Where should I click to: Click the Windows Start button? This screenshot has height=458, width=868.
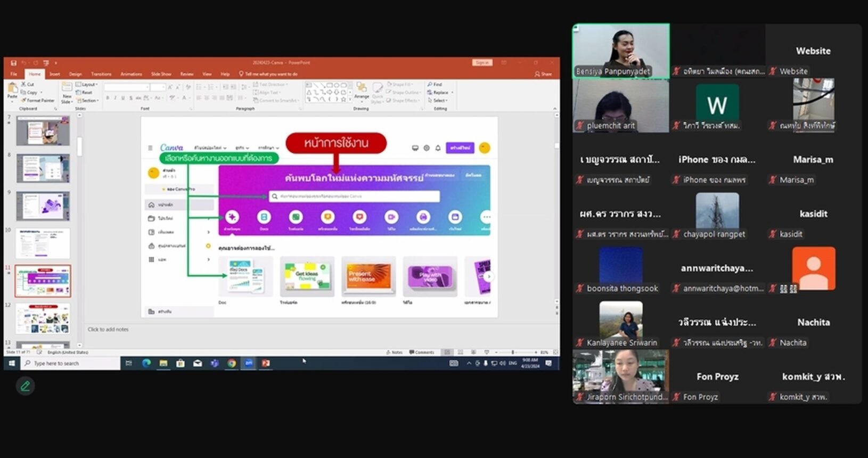pos(12,363)
